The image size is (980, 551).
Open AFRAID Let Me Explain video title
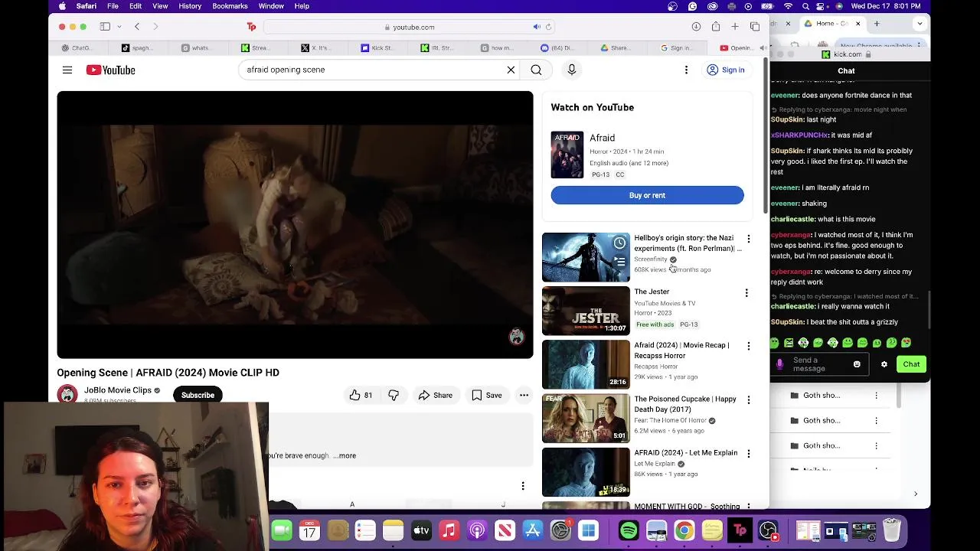[685, 452]
